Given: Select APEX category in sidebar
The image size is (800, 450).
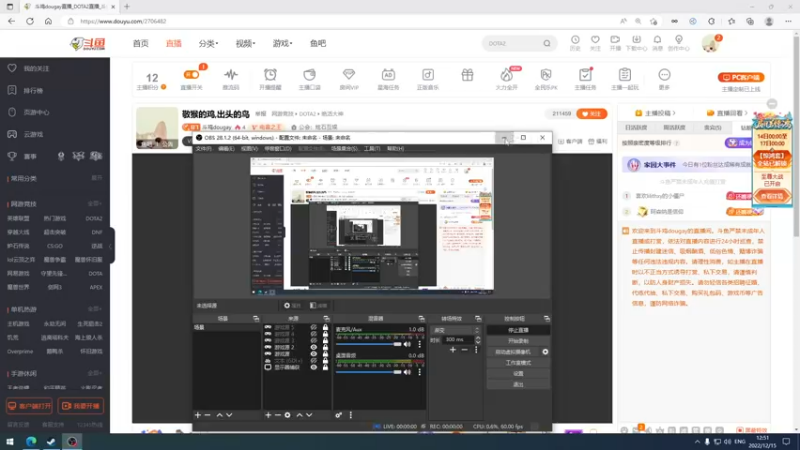Looking at the screenshot, I should pyautogui.click(x=95, y=287).
